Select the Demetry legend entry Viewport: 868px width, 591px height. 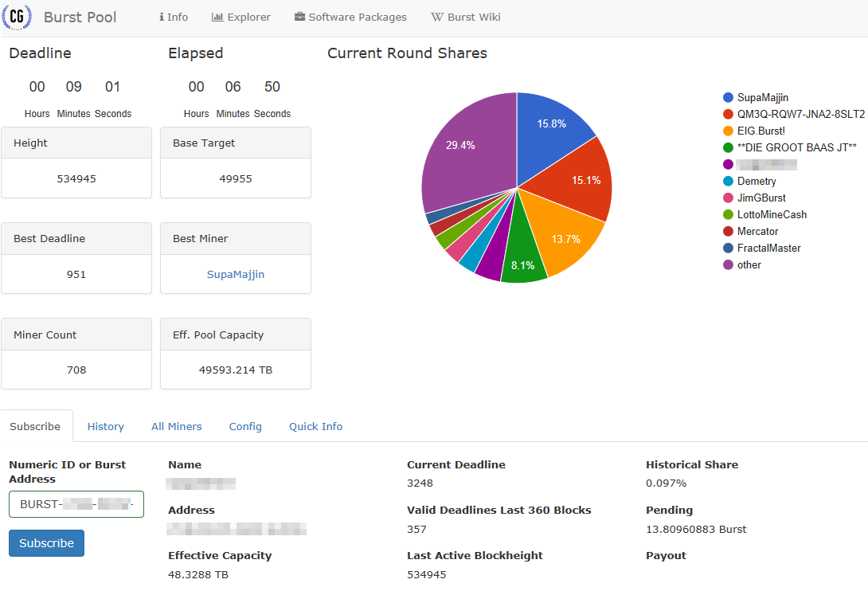tap(756, 181)
